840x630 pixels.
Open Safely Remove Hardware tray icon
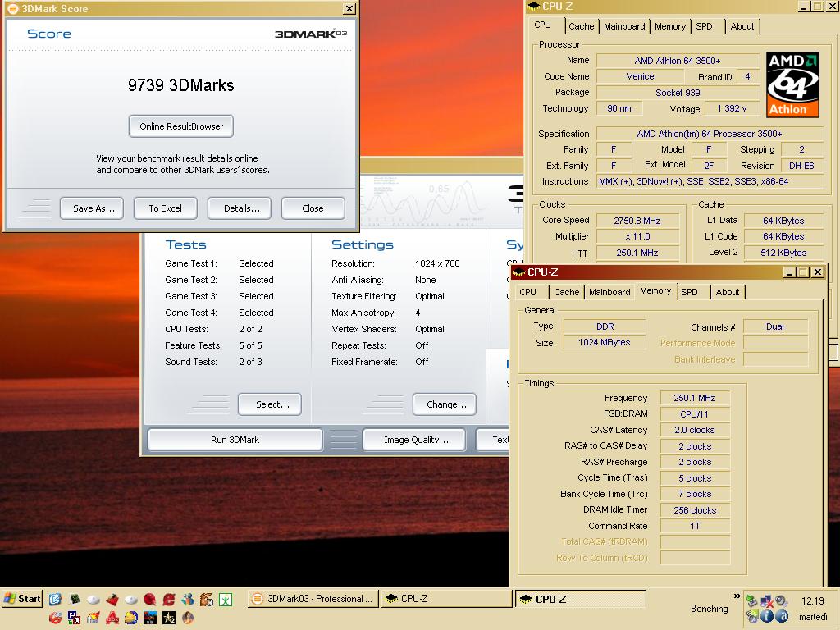coord(752,601)
